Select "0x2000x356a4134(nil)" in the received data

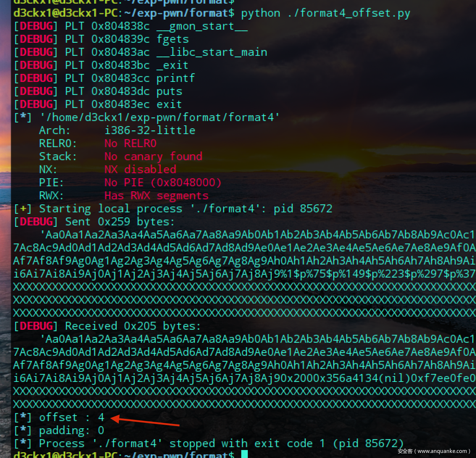tap(346, 379)
